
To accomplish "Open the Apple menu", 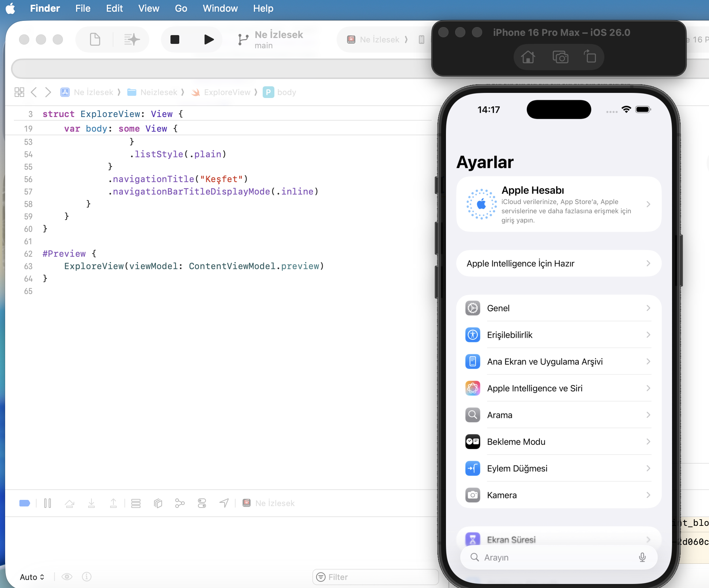I will click(x=11, y=8).
